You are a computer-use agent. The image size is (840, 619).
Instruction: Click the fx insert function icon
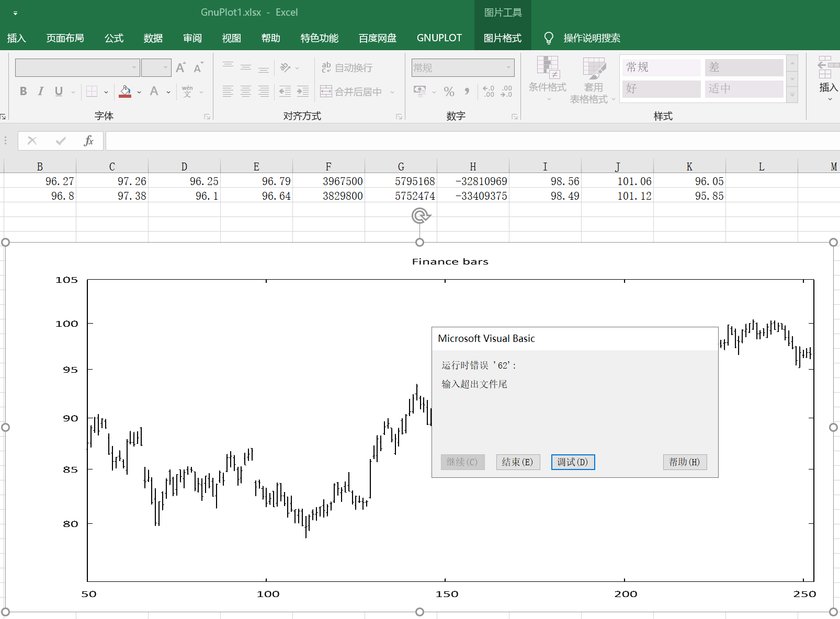(x=89, y=141)
